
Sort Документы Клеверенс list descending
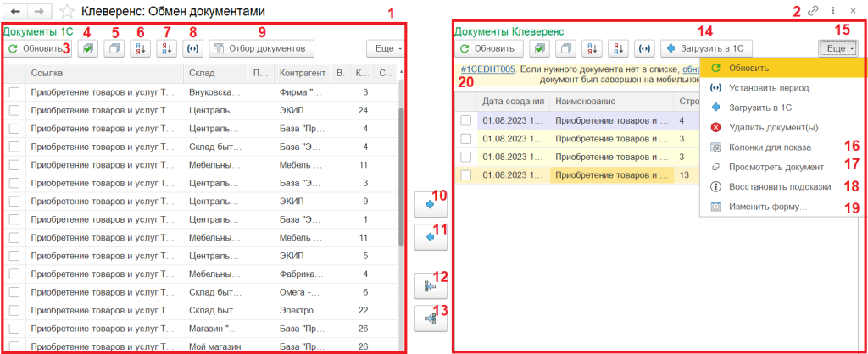point(618,48)
